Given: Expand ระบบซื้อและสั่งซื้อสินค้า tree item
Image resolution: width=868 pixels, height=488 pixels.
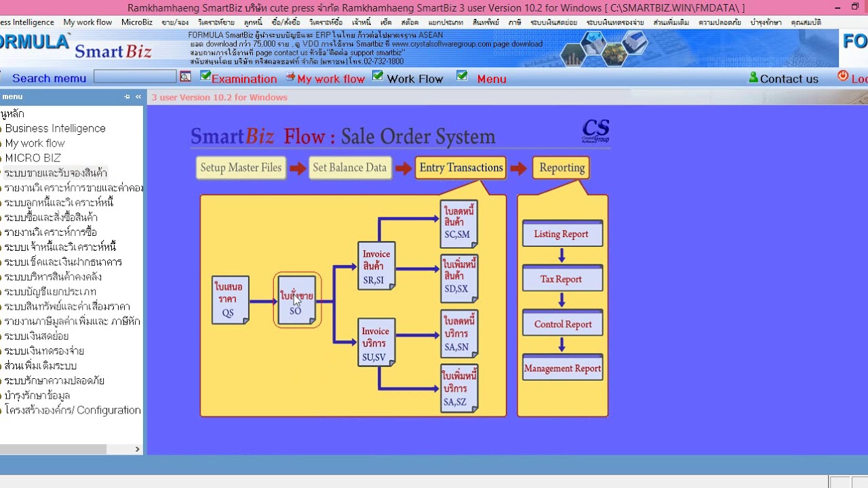Looking at the screenshot, I should tap(51, 218).
